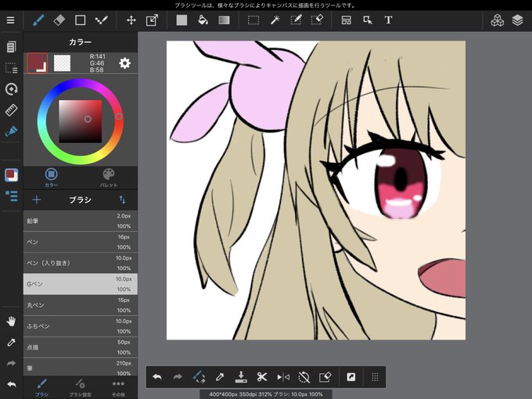The width and height of the screenshot is (532, 399).
Task: Click the clear layer eraser icon
Action: 325,377
